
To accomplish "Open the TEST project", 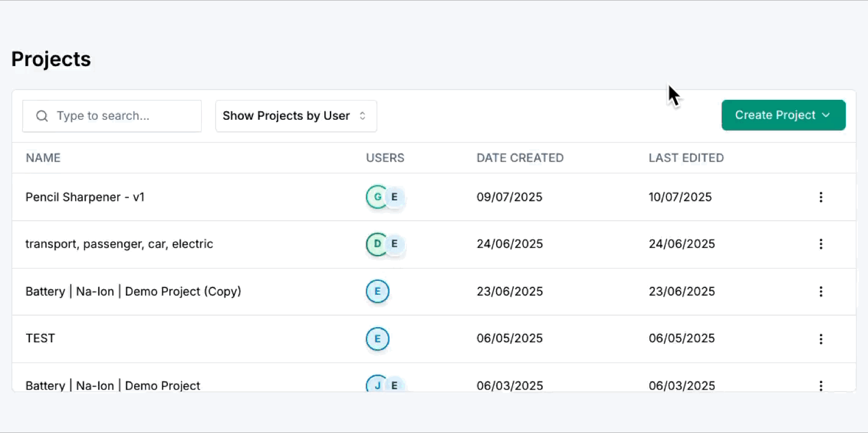I will [40, 339].
